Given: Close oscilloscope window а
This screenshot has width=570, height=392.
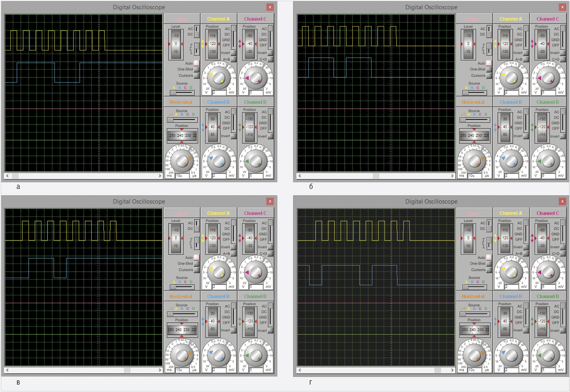Looking at the screenshot, I should [x=270, y=7].
